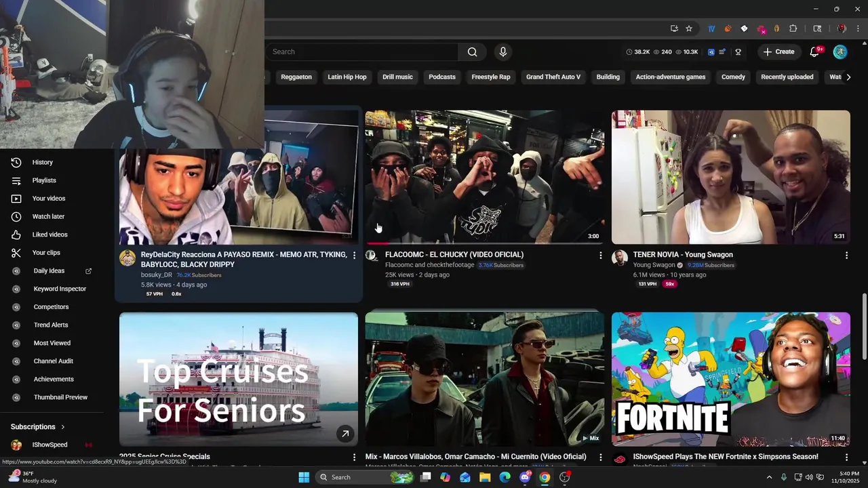This screenshot has width=868, height=488.
Task: Expand the Subscriptions section
Action: click(x=38, y=427)
